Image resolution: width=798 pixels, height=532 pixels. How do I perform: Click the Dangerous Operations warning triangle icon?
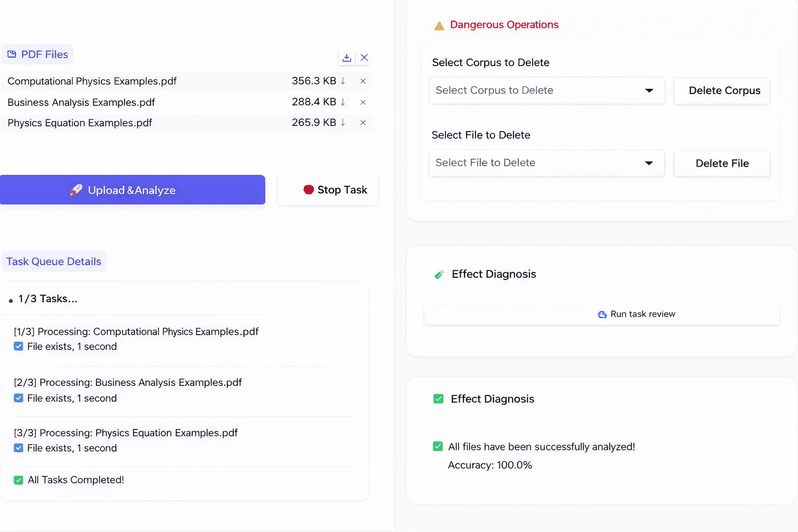[439, 25]
